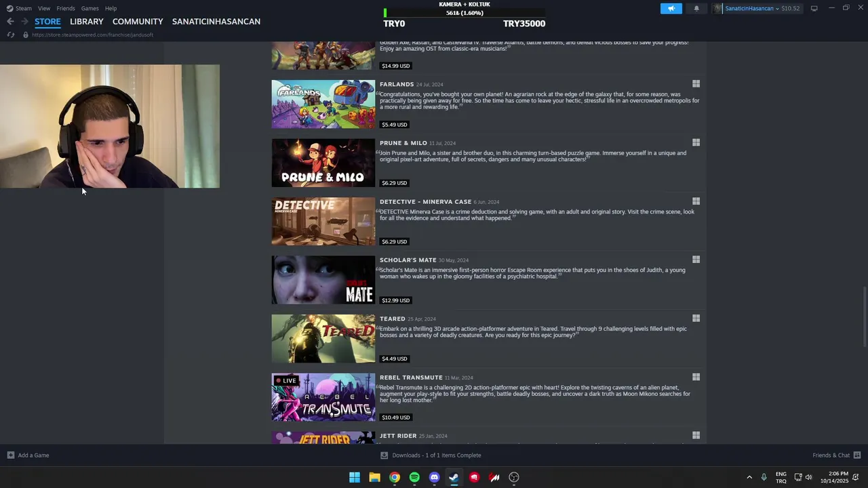
Task: Click the ENG TRQ language indicator
Action: click(x=781, y=477)
